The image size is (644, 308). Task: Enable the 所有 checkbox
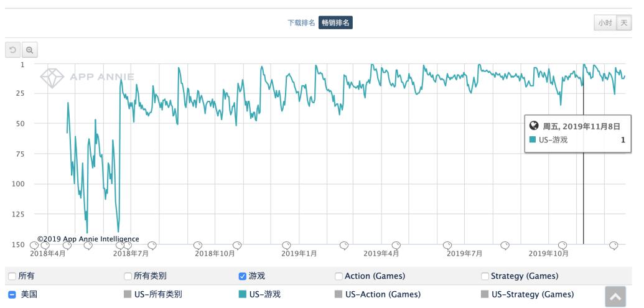coord(12,276)
